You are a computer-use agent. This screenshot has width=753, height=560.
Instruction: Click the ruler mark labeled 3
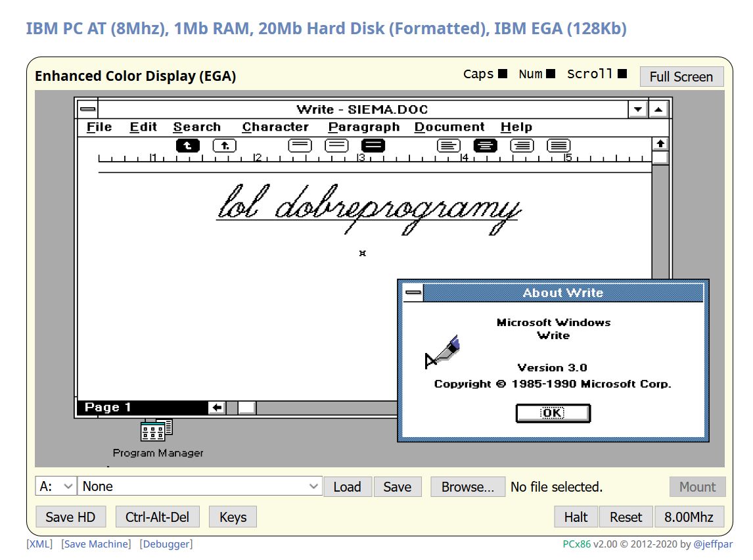361,158
